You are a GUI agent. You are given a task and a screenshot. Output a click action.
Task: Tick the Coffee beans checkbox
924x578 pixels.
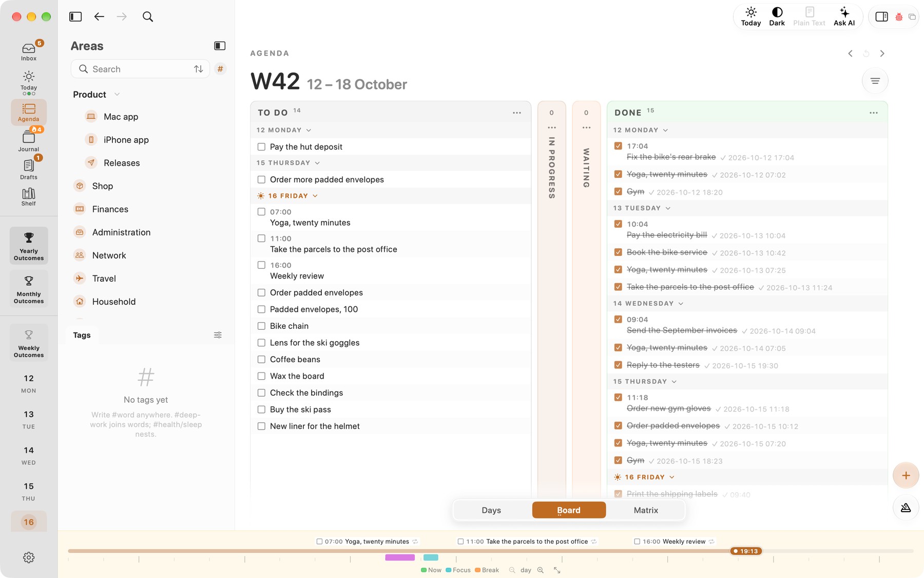261,360
